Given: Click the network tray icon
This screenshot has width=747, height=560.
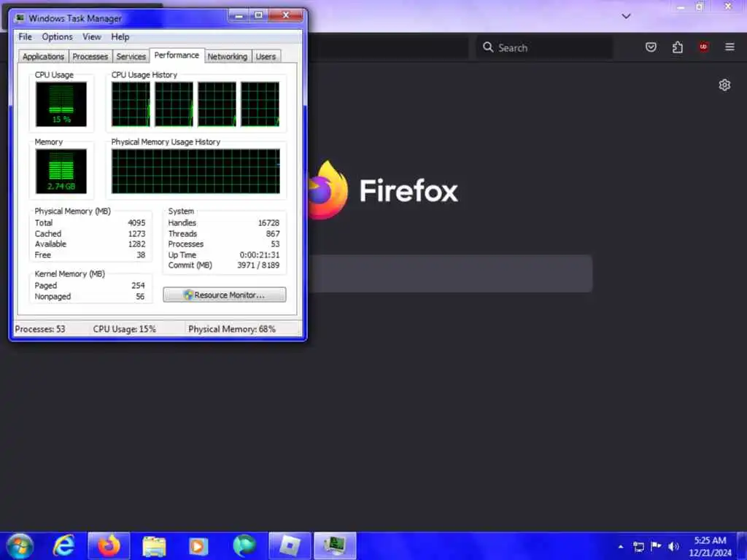Looking at the screenshot, I should (x=638, y=547).
